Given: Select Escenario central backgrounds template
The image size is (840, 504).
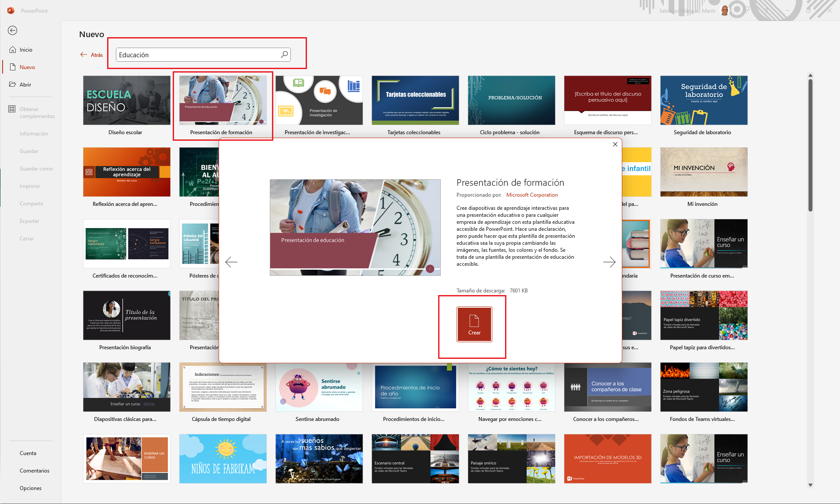Looking at the screenshot, I should [415, 459].
